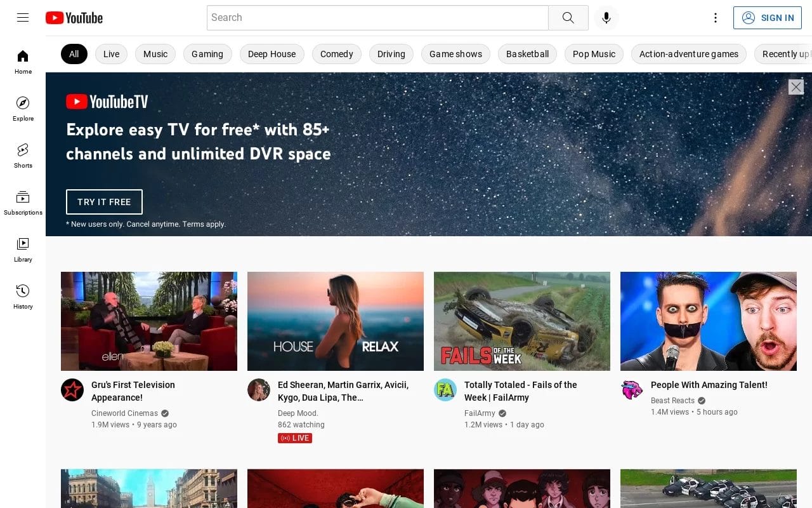Image resolution: width=812 pixels, height=508 pixels.
Task: Select the Live category chip
Action: tap(111, 54)
